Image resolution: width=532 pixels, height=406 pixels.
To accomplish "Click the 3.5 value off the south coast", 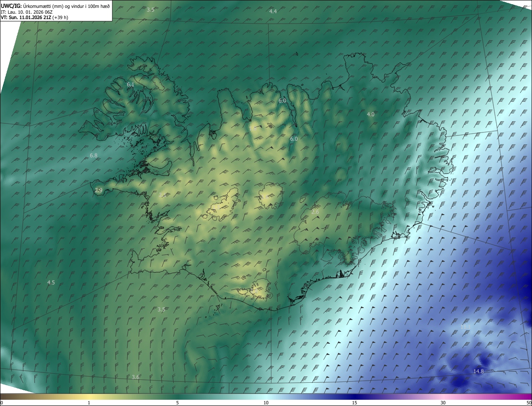I will [x=162, y=309].
